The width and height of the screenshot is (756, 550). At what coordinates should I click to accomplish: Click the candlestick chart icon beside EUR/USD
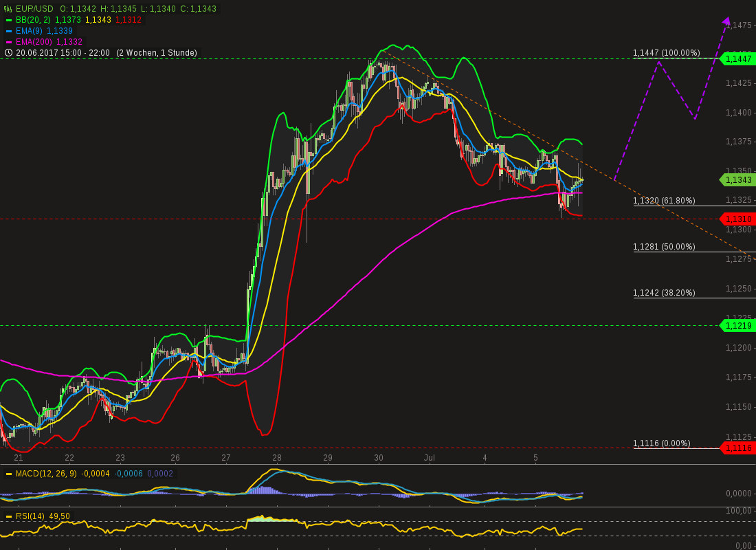tap(8, 9)
